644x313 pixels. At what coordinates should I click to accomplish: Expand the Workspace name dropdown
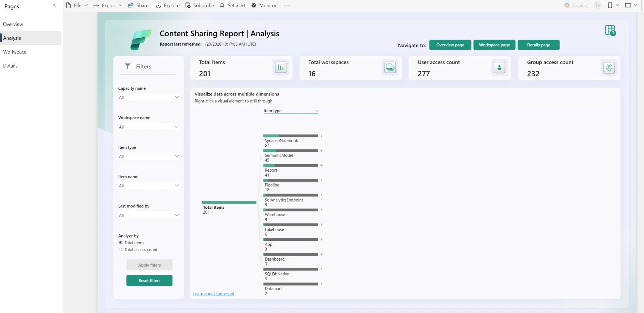pyautogui.click(x=149, y=127)
